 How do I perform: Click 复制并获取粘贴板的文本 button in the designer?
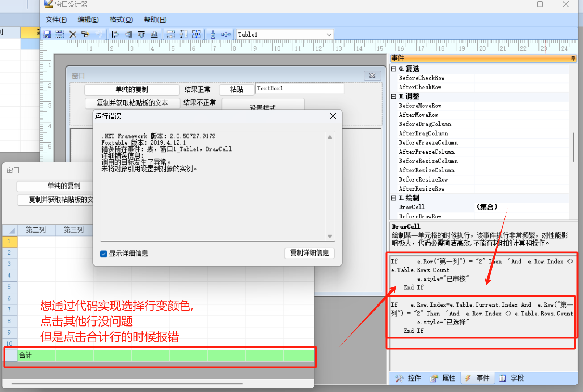click(x=132, y=103)
